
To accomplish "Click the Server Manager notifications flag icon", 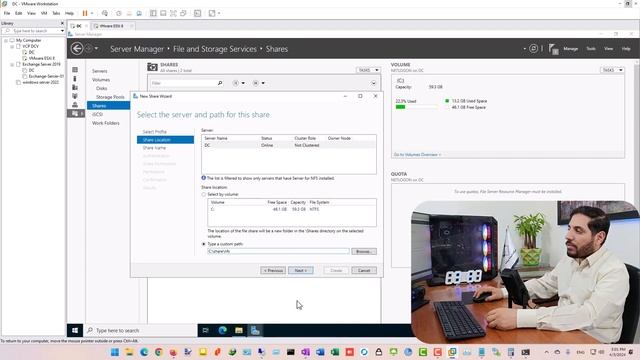I will [x=553, y=49].
